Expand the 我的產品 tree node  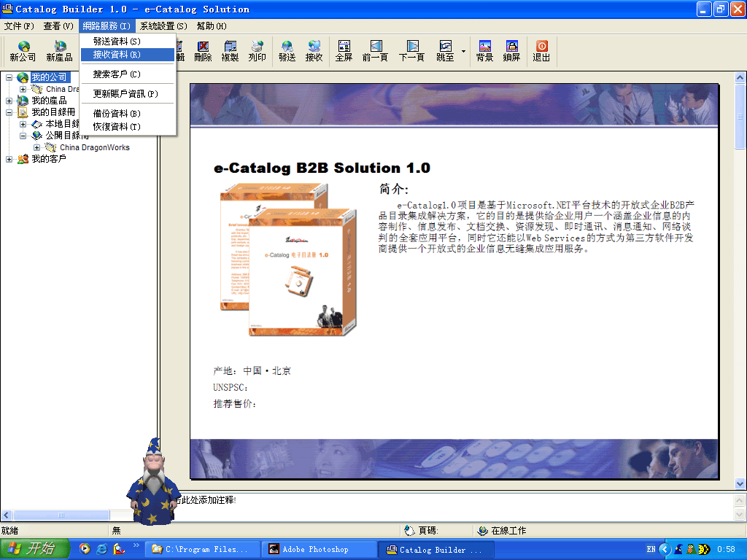(9, 101)
